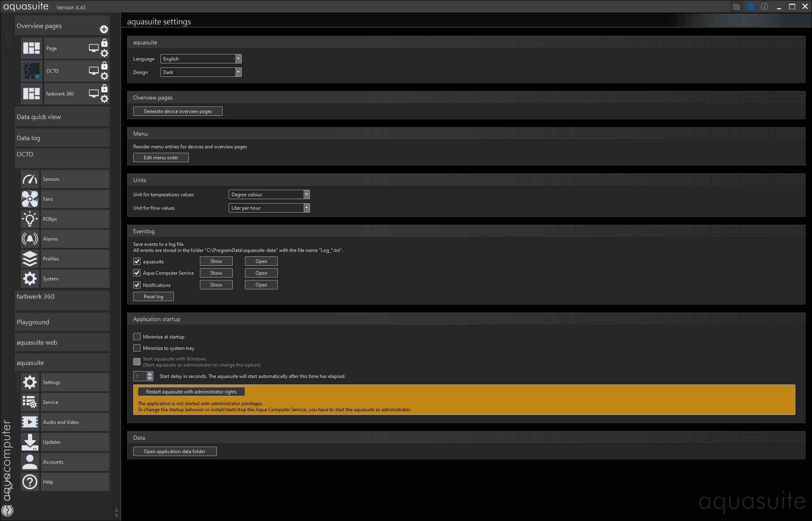Click the Profiles layers icon in sidebar
This screenshot has height=521, width=812.
[30, 259]
